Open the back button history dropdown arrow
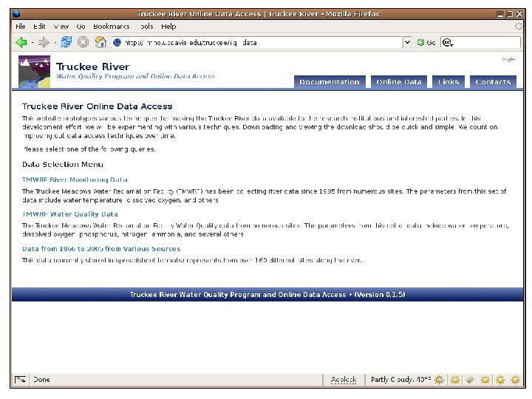Viewport: 532px width, 399px height. (x=33, y=43)
